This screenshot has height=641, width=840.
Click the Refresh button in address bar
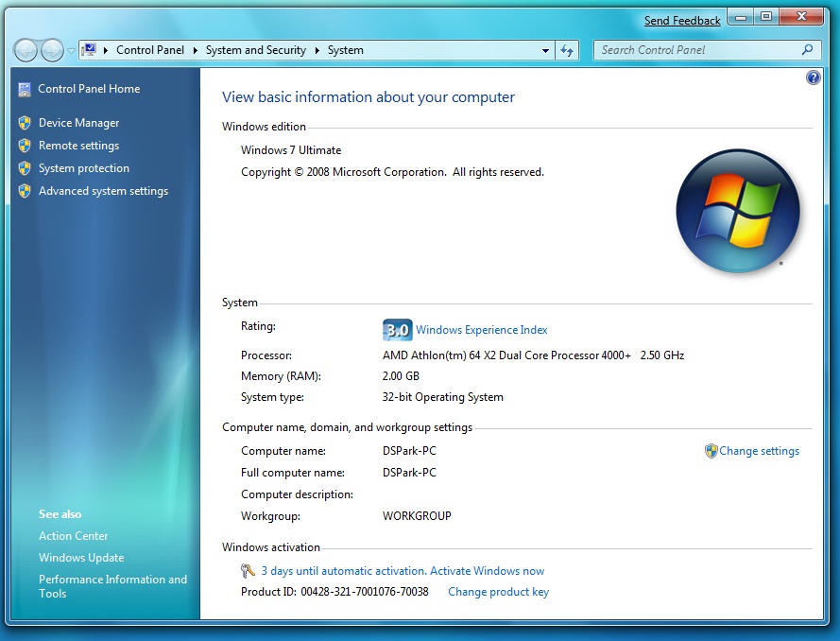(567, 50)
